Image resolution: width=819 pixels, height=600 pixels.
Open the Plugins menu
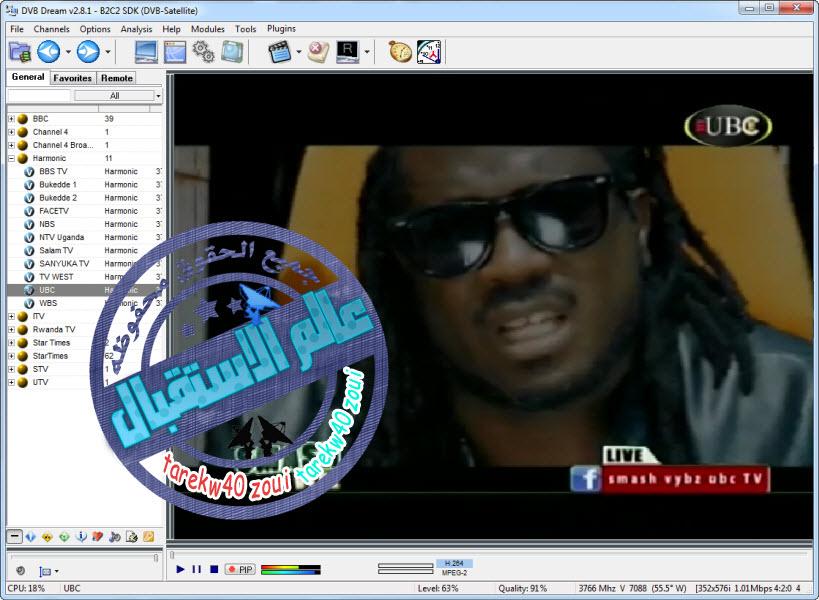pyautogui.click(x=281, y=29)
